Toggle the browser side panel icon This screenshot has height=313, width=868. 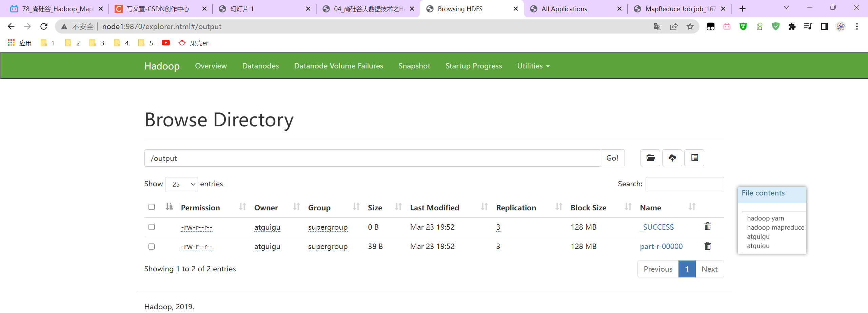[x=824, y=26]
